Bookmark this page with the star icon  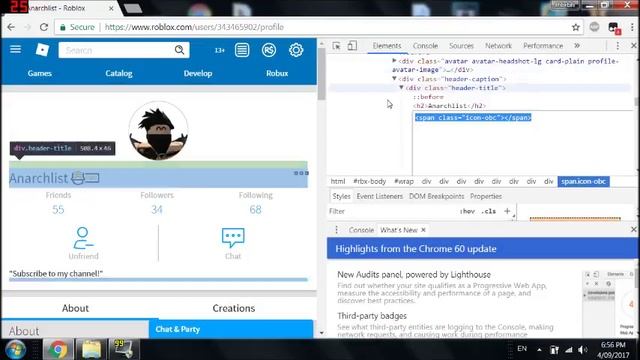(x=576, y=27)
